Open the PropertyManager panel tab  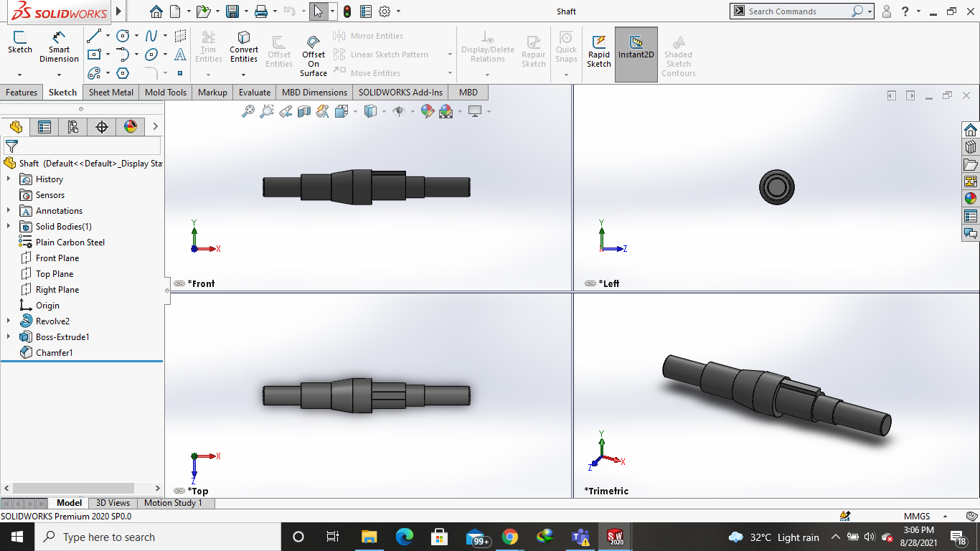[44, 127]
